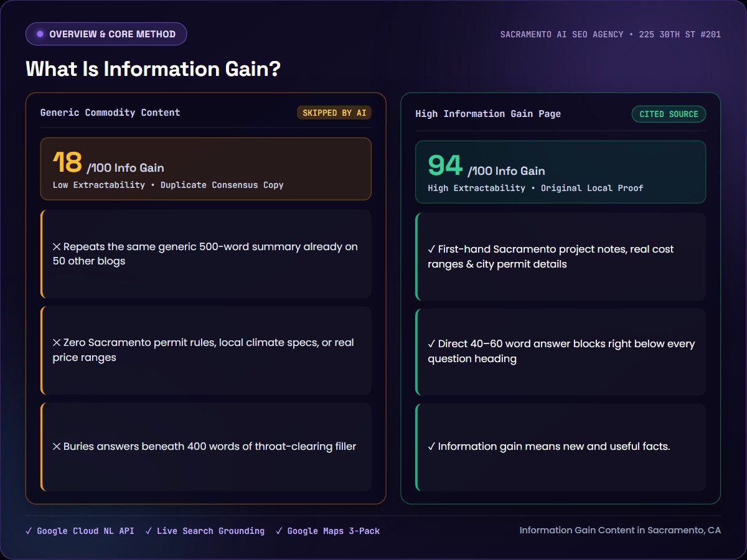Click the green 94 score number

click(445, 166)
